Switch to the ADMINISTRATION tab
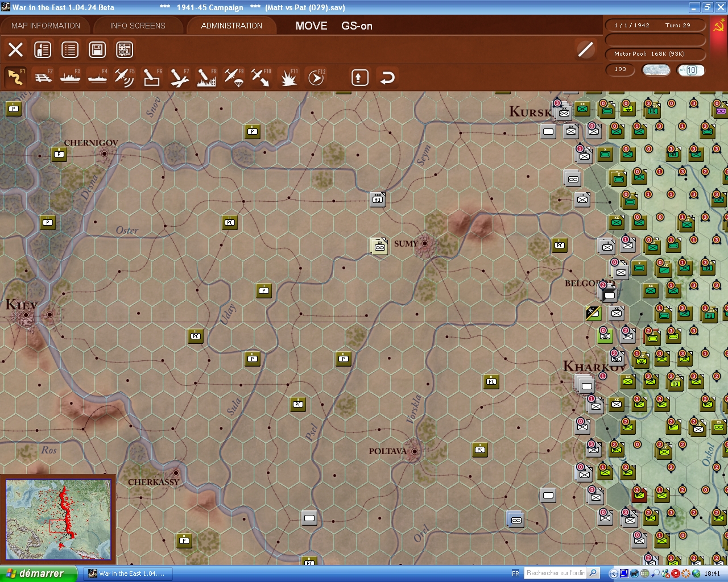 231,26
